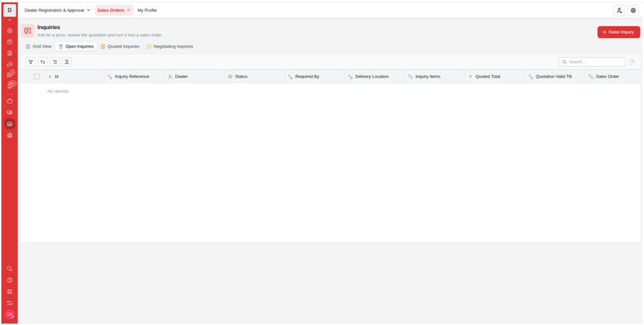This screenshot has width=644, height=325.
Task: Click the Id column header
Action: (x=74, y=77)
